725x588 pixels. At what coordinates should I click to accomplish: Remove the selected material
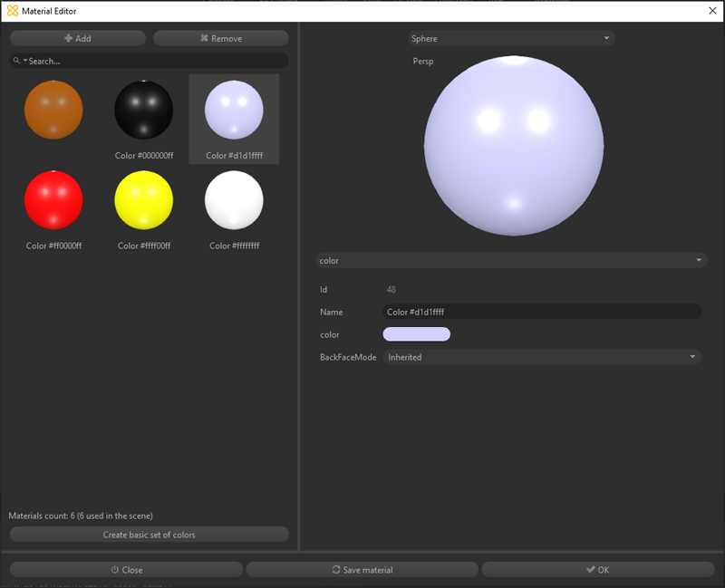point(221,38)
